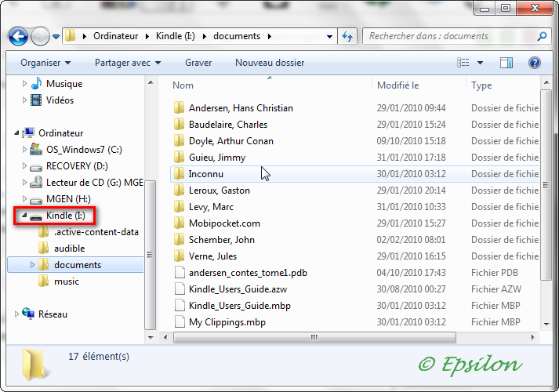This screenshot has width=559, height=392.
Task: Open Help with the question mark icon
Action: (535, 63)
